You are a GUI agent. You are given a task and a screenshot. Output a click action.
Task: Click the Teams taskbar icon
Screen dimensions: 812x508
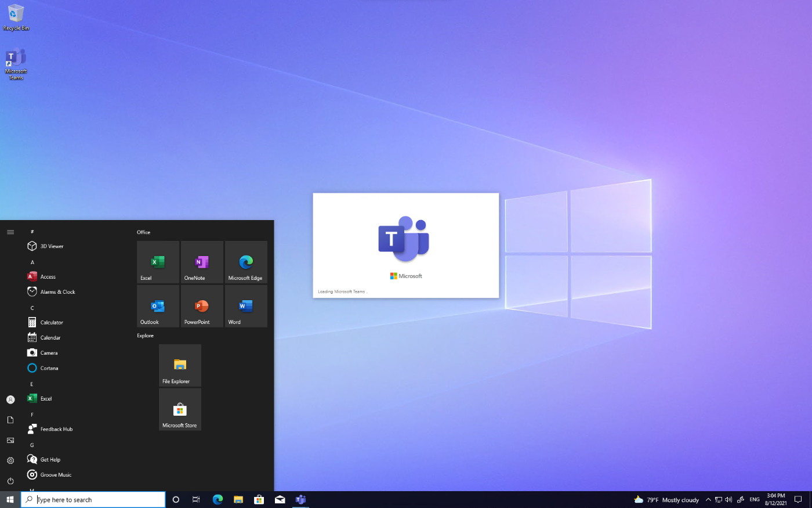[x=300, y=499]
